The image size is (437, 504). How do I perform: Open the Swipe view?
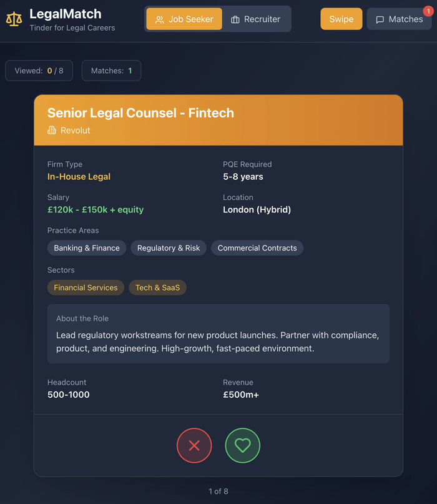(x=341, y=19)
